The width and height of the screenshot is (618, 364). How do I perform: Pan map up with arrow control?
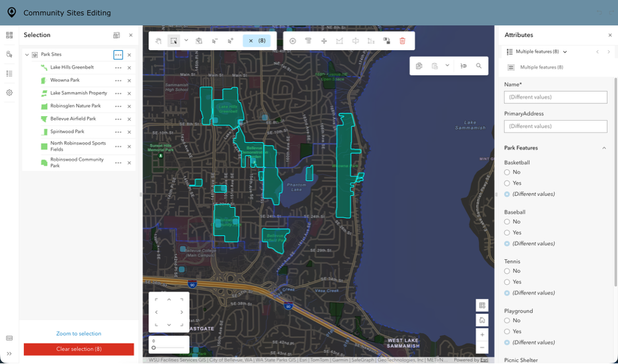point(169,300)
